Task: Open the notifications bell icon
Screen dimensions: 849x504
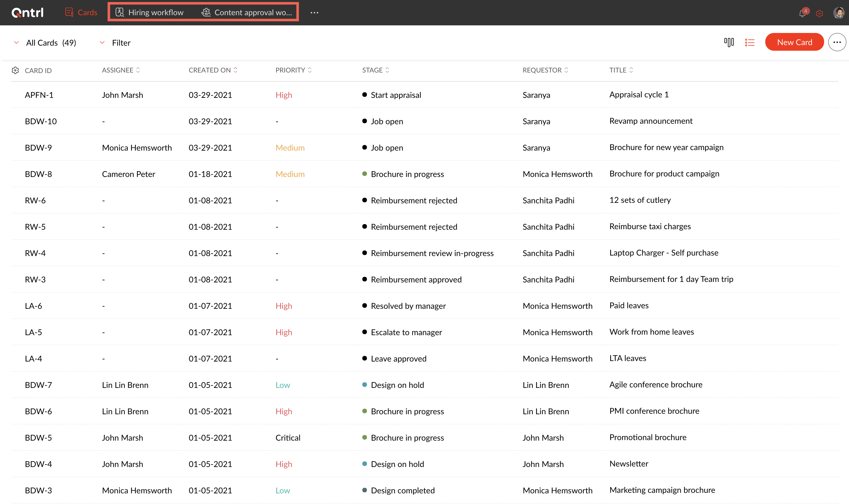Action: [x=802, y=13]
